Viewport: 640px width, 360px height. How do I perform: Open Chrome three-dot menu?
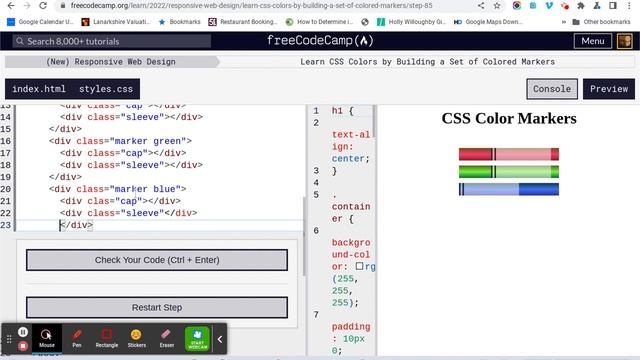(629, 6)
